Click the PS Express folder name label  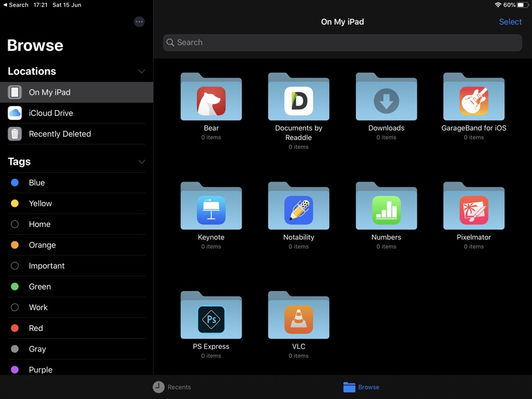211,346
